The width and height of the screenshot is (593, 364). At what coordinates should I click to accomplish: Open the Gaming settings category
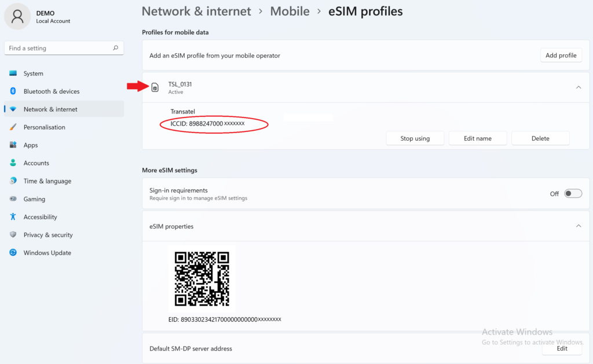click(x=64, y=199)
